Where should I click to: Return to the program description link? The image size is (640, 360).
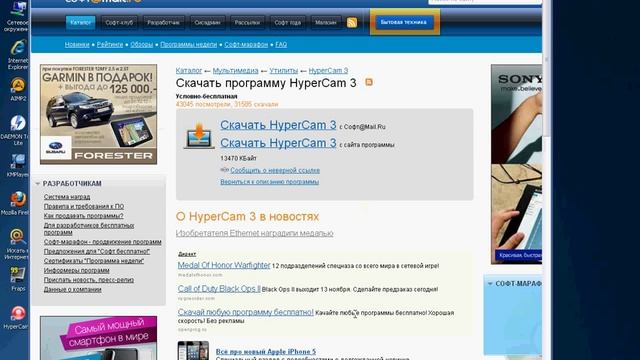(269, 182)
